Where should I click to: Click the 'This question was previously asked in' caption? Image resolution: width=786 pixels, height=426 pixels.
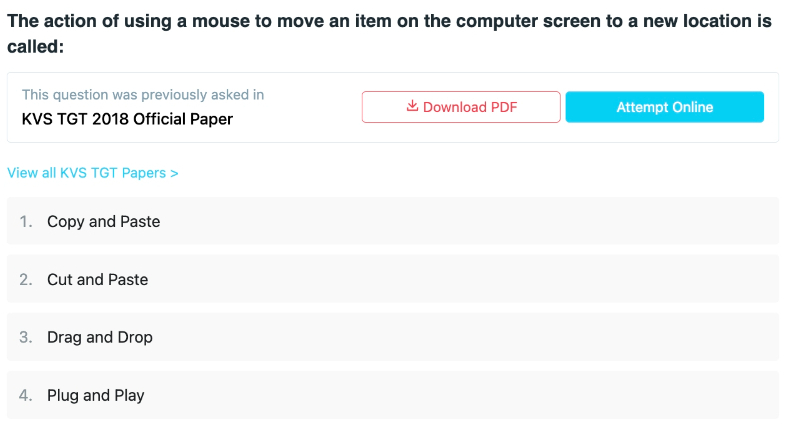[143, 95]
